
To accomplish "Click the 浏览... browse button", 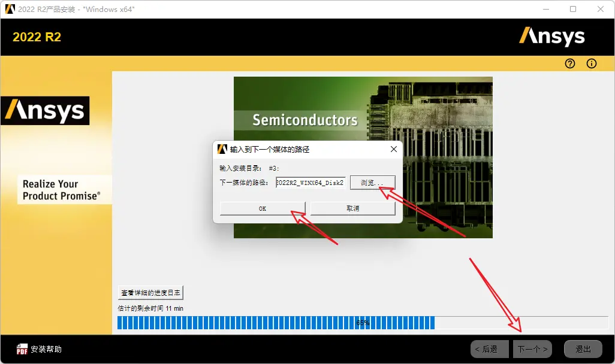I will coord(373,183).
